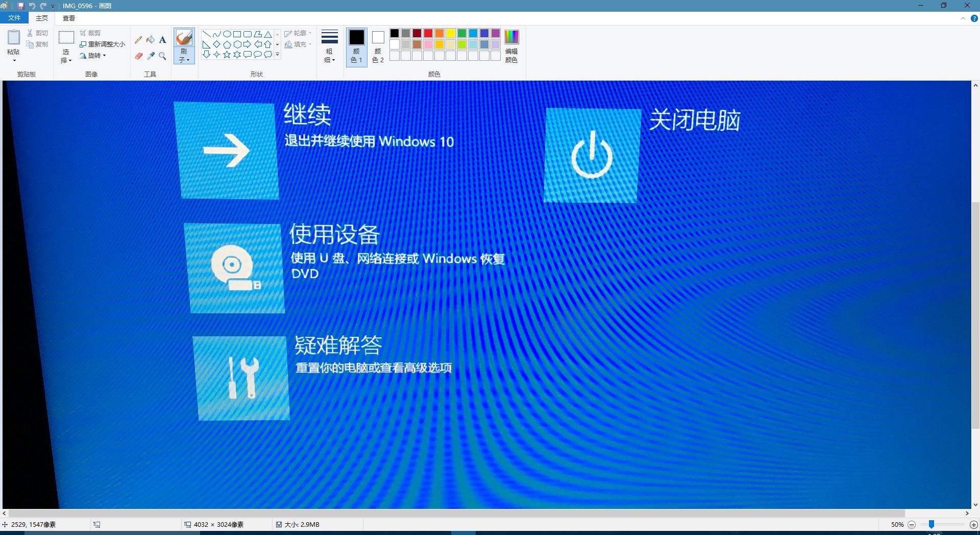Choose the isosceles Triangle shape

tap(267, 34)
